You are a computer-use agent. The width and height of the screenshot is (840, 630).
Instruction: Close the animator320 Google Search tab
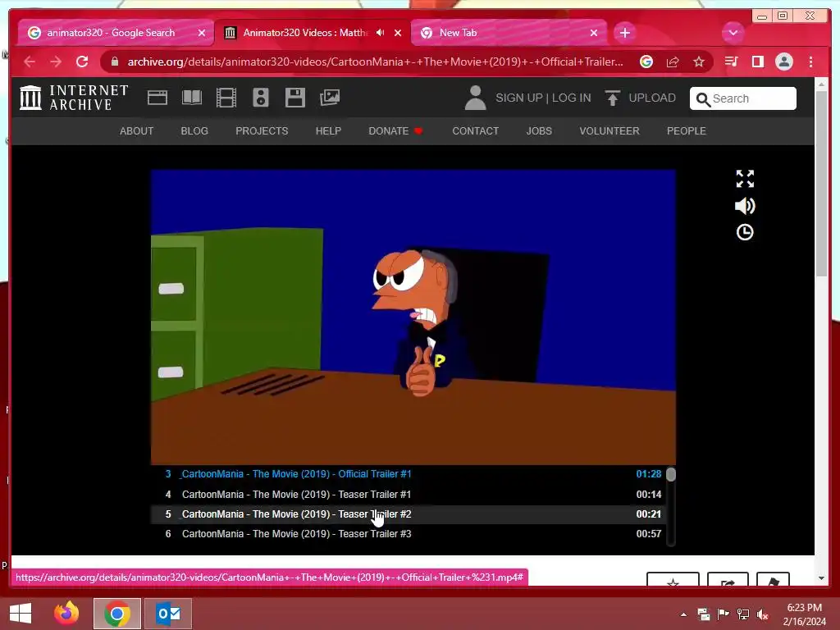(x=202, y=33)
